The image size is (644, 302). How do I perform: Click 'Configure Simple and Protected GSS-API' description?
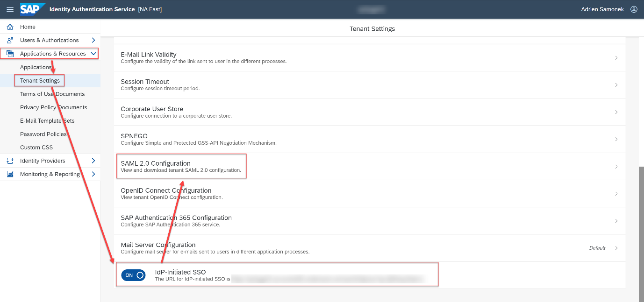(x=199, y=143)
